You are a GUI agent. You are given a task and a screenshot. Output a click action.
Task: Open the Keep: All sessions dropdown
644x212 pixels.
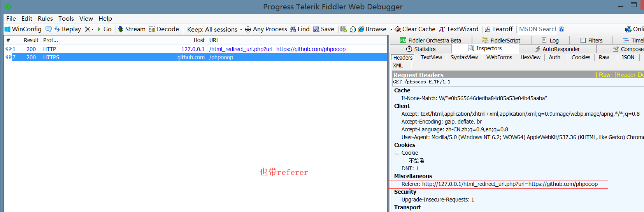point(214,30)
